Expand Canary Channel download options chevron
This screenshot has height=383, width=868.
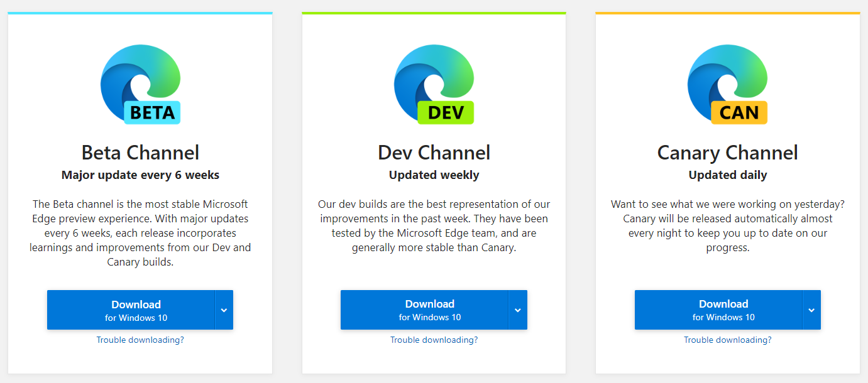[811, 310]
